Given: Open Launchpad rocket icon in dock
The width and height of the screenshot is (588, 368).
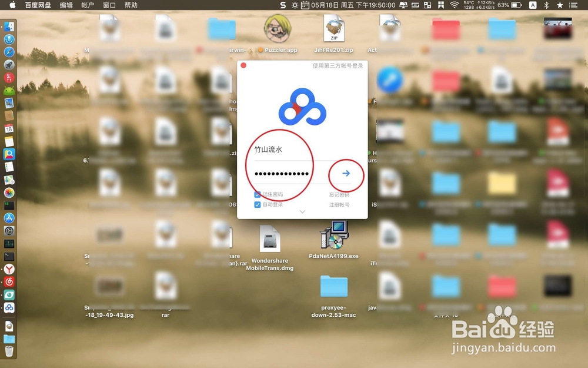Looking at the screenshot, I should point(9,65).
